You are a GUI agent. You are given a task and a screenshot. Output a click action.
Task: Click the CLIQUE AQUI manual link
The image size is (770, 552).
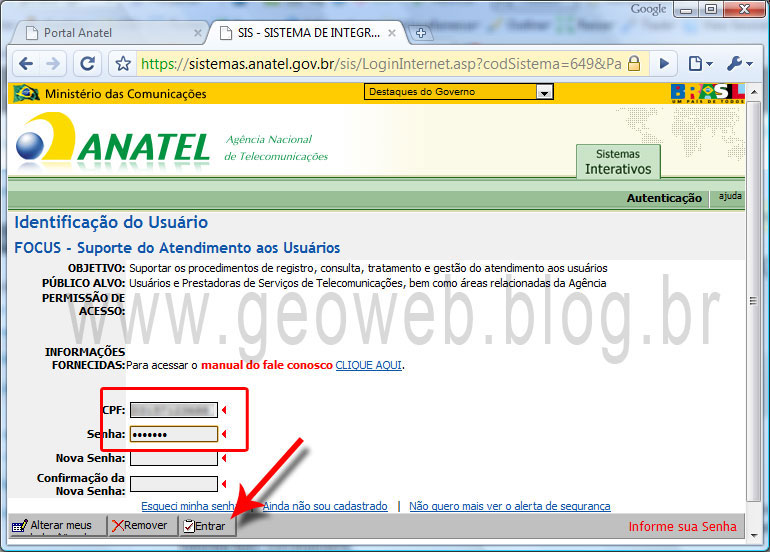click(x=368, y=365)
